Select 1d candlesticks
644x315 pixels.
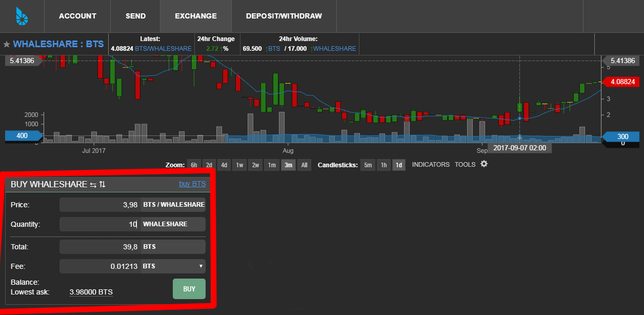(399, 165)
